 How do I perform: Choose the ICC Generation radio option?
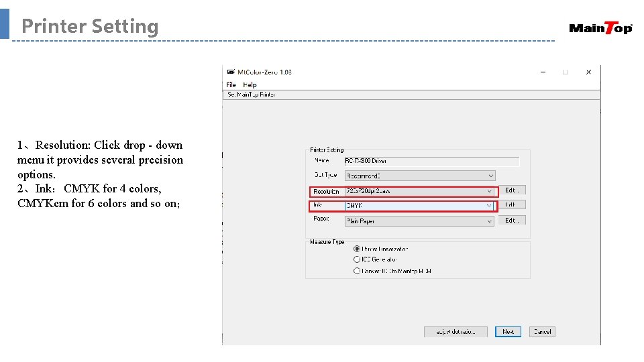[357, 259]
